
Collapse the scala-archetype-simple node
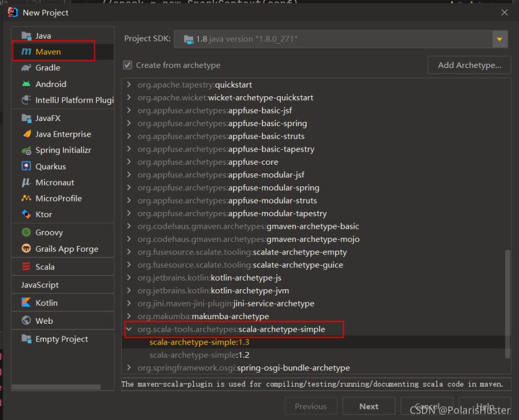click(x=129, y=330)
